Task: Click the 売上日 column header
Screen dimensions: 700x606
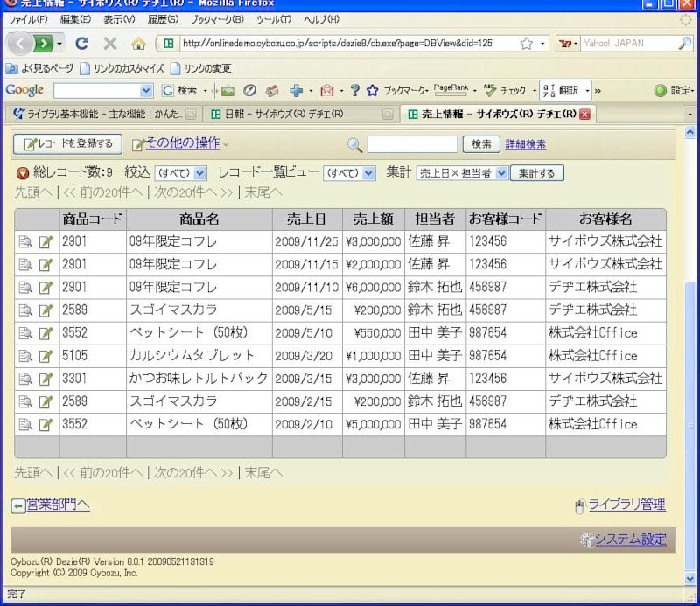Action: pyautogui.click(x=307, y=219)
